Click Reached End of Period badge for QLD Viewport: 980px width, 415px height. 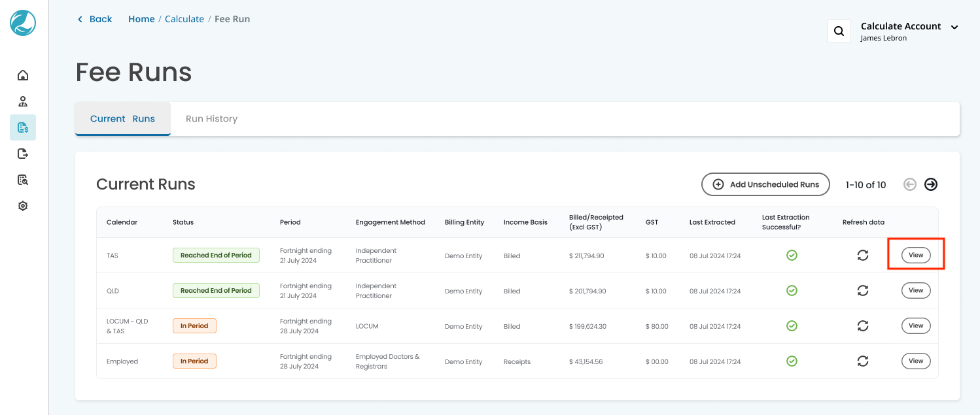(216, 290)
